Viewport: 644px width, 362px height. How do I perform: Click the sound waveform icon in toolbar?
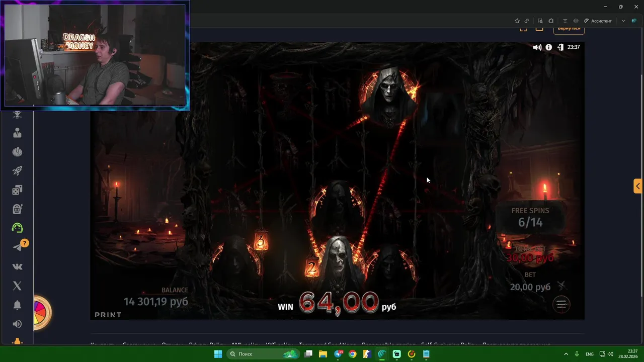(x=576, y=21)
